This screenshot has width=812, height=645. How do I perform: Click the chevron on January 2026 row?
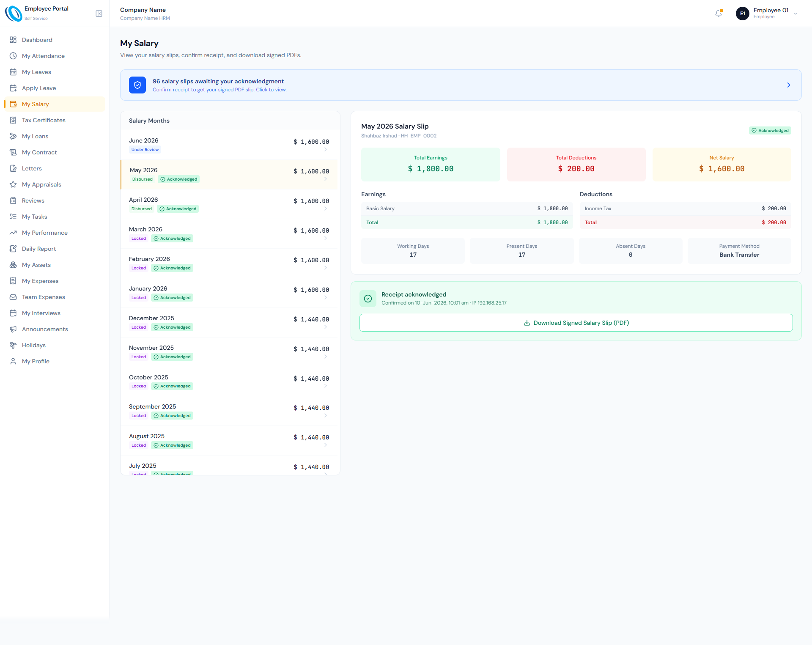click(x=326, y=297)
